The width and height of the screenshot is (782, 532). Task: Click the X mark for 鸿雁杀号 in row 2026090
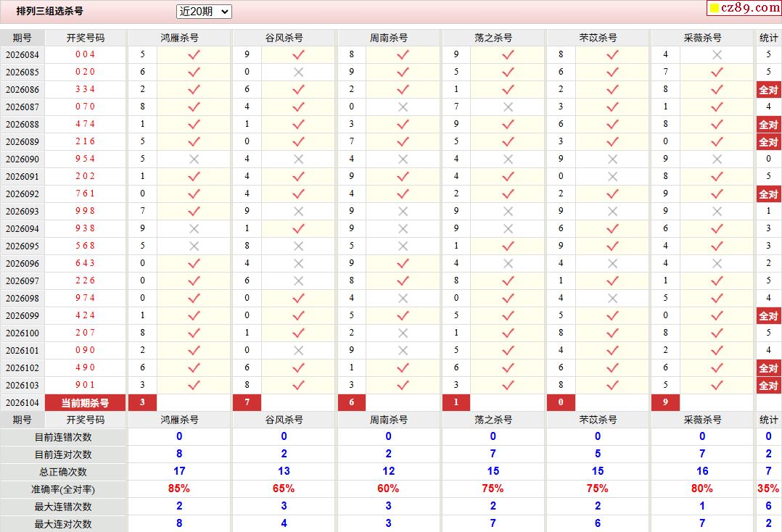tap(194, 159)
